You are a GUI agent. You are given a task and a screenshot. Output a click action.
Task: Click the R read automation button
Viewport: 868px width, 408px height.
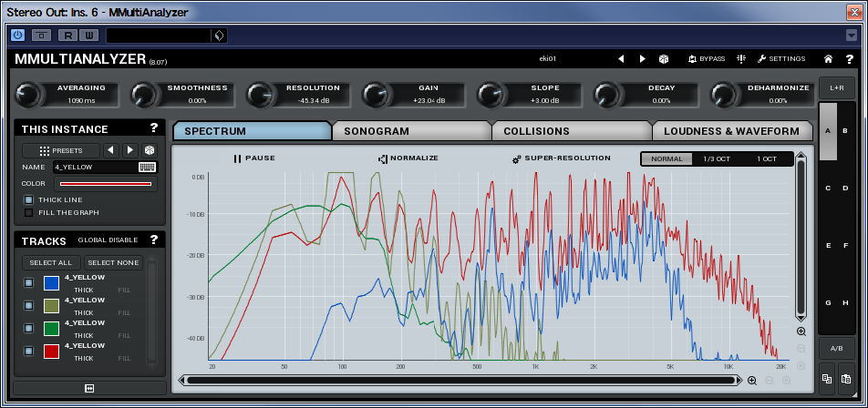(x=68, y=36)
